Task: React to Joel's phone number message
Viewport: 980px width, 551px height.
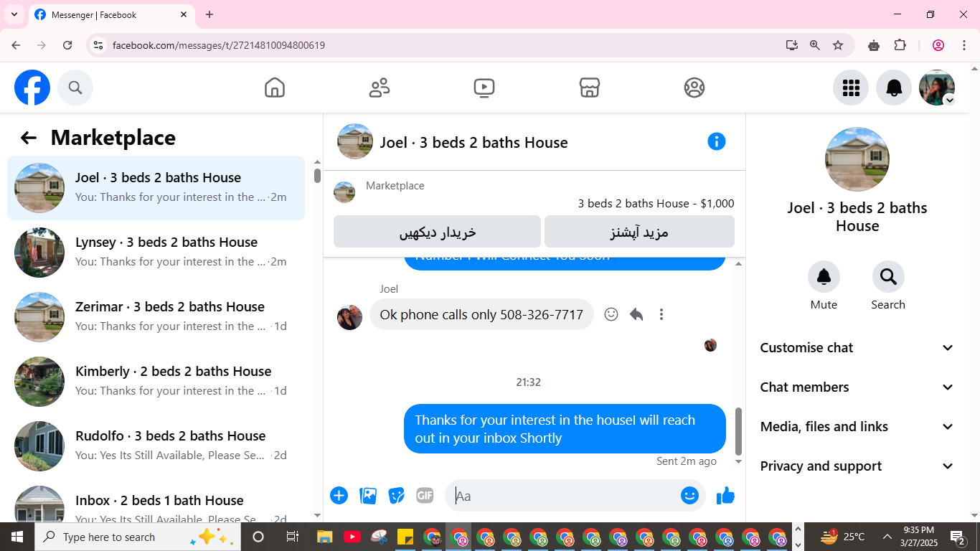Action: pyautogui.click(x=611, y=314)
